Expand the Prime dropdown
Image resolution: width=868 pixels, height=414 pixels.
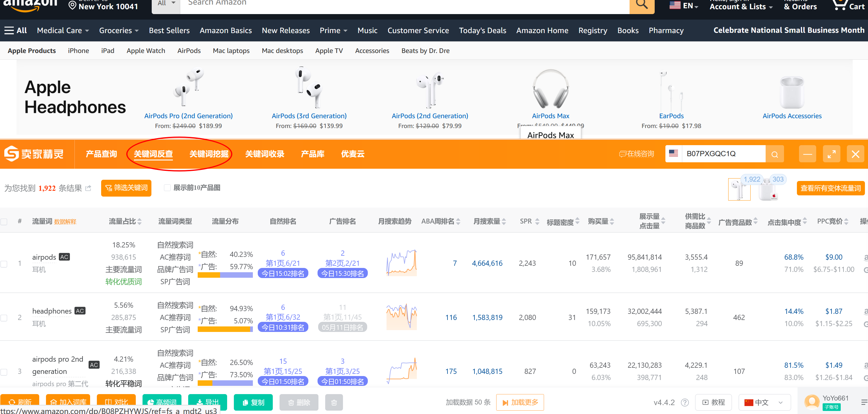point(333,31)
